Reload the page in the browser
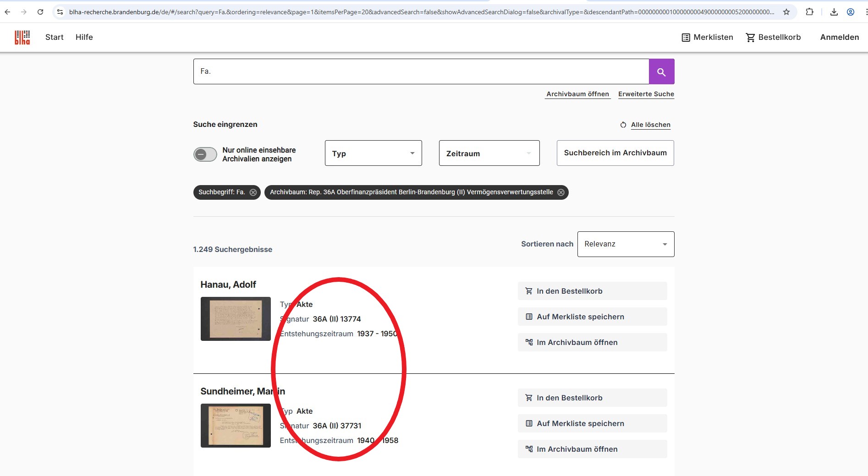Viewport: 868px width, 476px height. tap(40, 12)
